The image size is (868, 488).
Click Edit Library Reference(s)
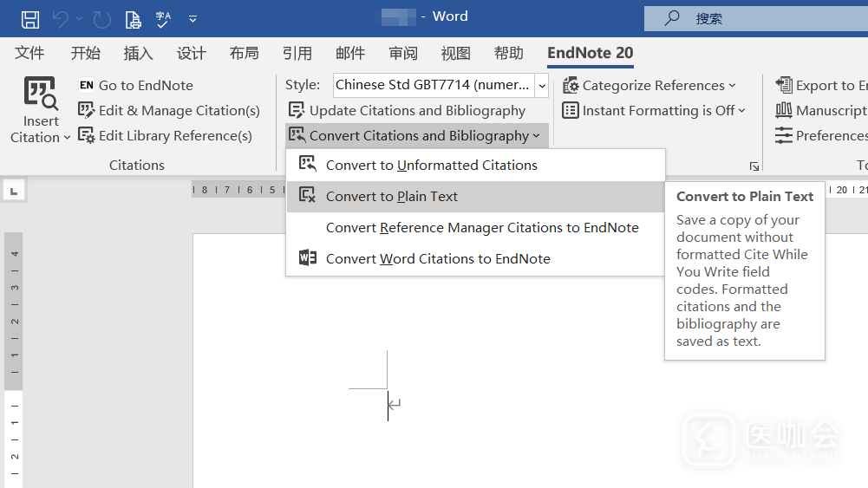[165, 135]
